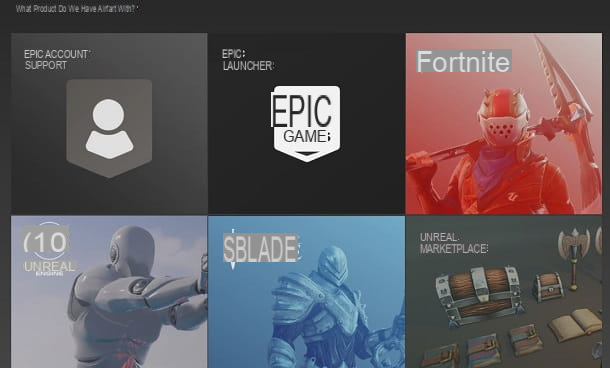Image resolution: width=610 pixels, height=368 pixels.
Task: Open the Epic Account Support tile
Action: coord(109,124)
